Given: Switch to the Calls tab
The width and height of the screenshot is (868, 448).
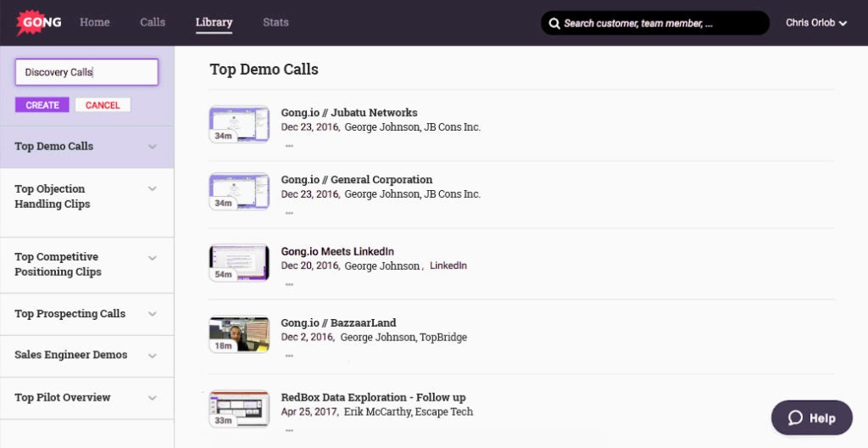Looking at the screenshot, I should pos(153,22).
